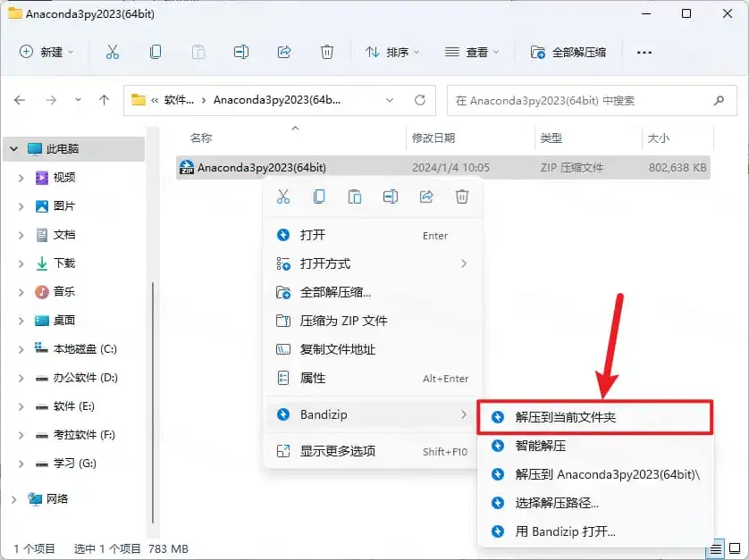This screenshot has height=560, width=749.
Task: Select 智能解压 in the Bandizip submenu
Action: click(595, 446)
